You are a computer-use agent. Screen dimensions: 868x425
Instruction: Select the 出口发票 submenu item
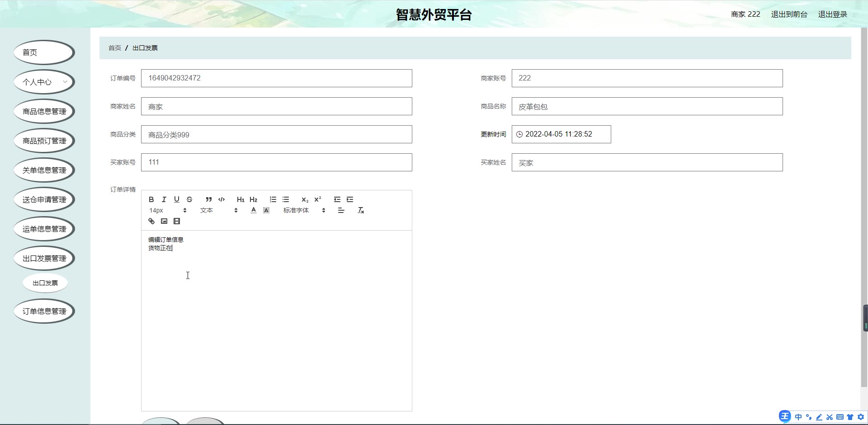coord(45,283)
